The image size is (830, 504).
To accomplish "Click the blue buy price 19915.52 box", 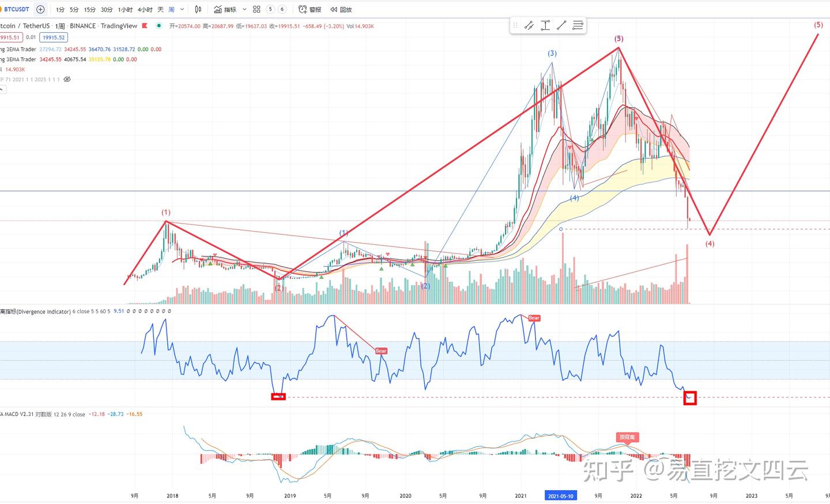I will (x=54, y=37).
